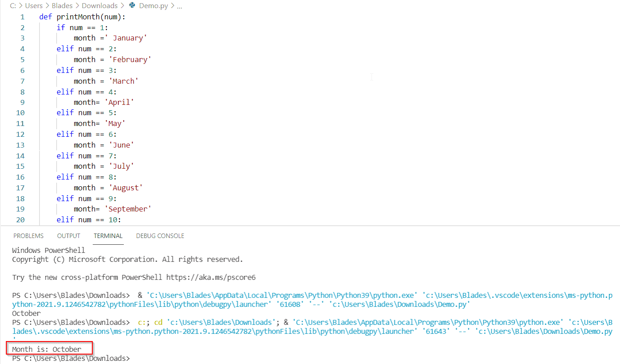Click the 'May' string on line 11
Image resolution: width=620 pixels, height=364 pixels.
[114, 123]
